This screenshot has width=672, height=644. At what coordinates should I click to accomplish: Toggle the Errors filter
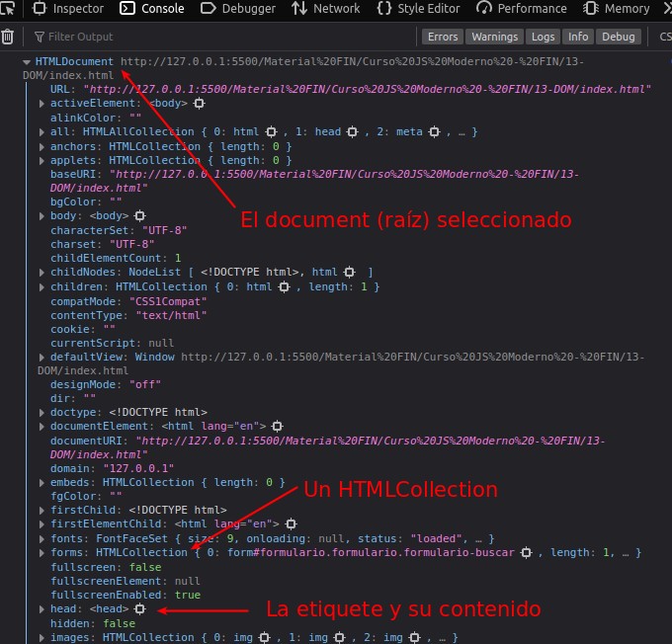(x=443, y=37)
